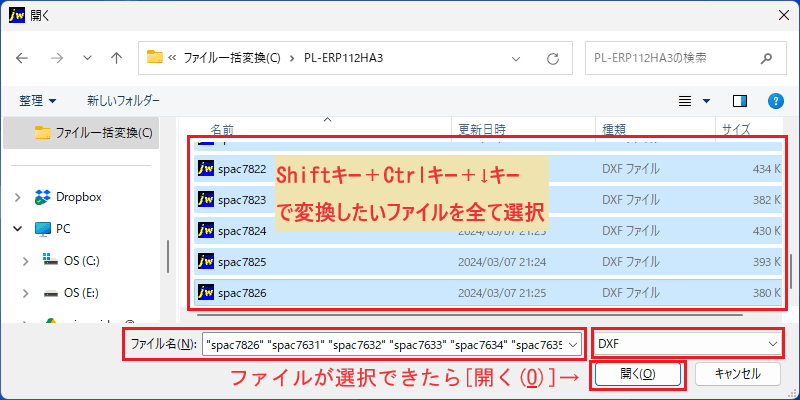Refresh the PL-ERP112HA3 folder view
This screenshot has height=400, width=800.
tap(553, 59)
